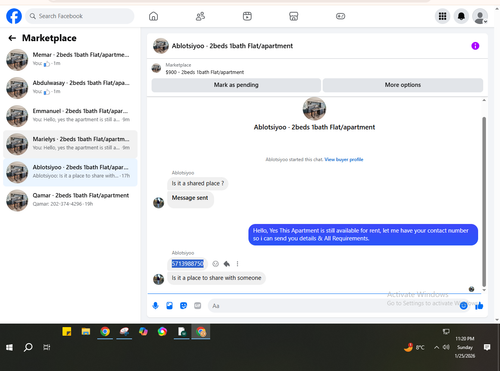The width and height of the screenshot is (500, 371).
Task: Open the Facebook logo home link
Action: 14,16
